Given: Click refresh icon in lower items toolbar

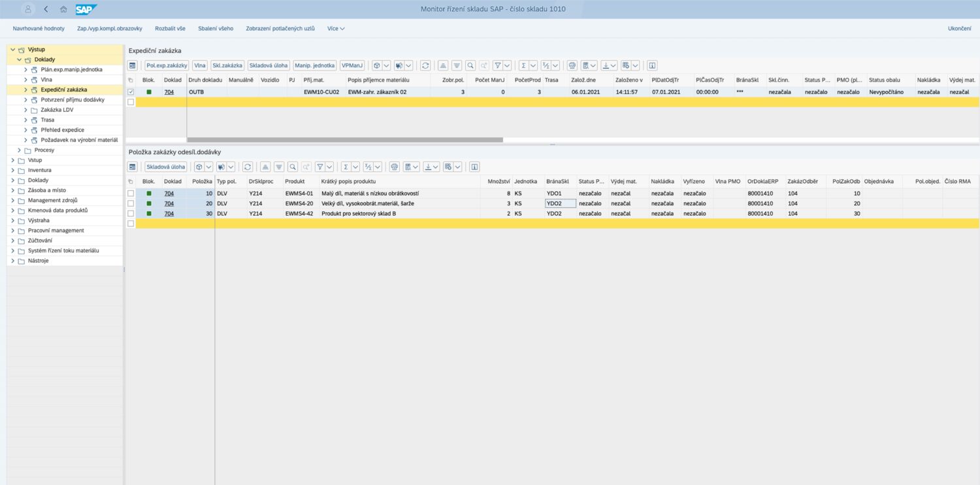Looking at the screenshot, I should click(x=248, y=167).
